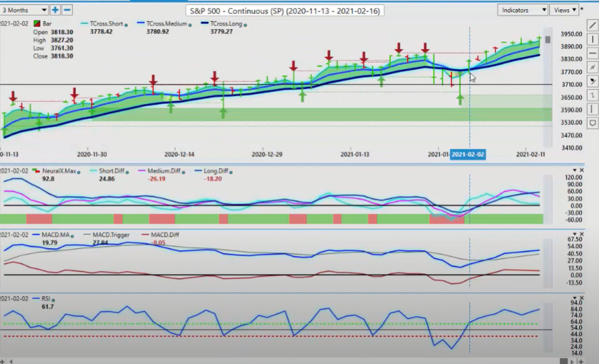Expand the RSI panel options arrow
Viewport: 599px width, 364px height.
(575, 298)
